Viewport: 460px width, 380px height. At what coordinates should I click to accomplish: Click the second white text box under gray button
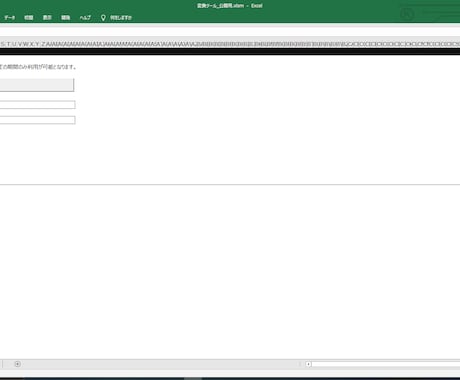37,120
